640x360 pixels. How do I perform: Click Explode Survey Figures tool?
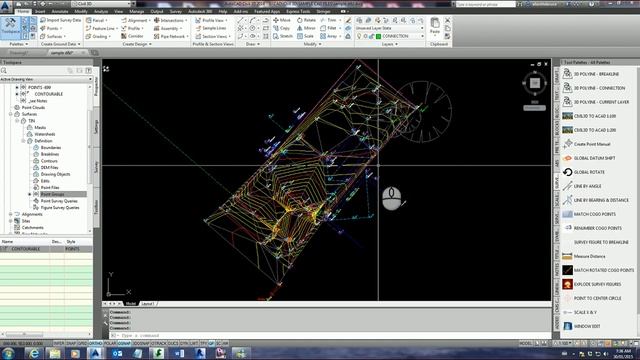click(x=592, y=284)
